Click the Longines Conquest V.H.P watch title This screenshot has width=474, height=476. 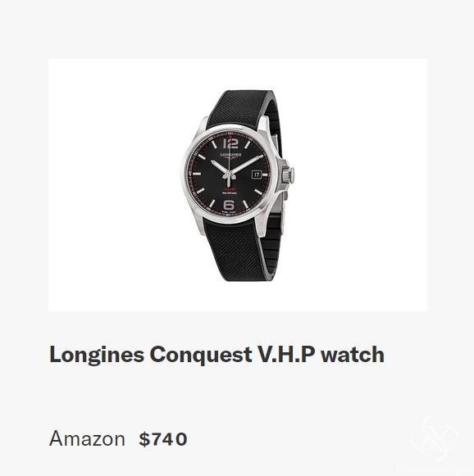[x=216, y=355]
